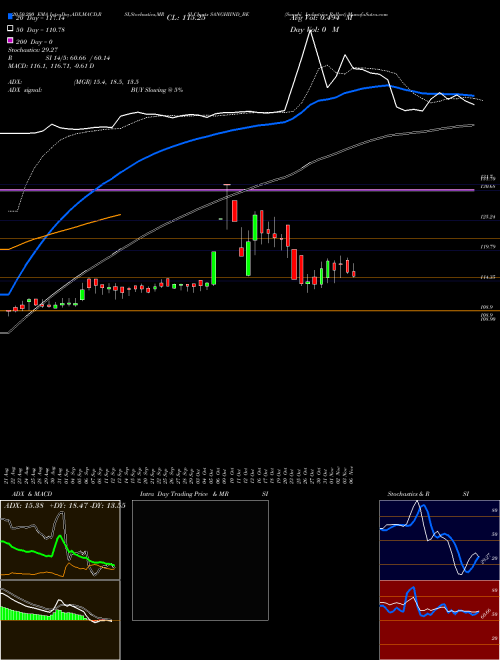Click the '21 Aug' date axis label
The width and height of the screenshot is (500, 660).
tap(8, 476)
